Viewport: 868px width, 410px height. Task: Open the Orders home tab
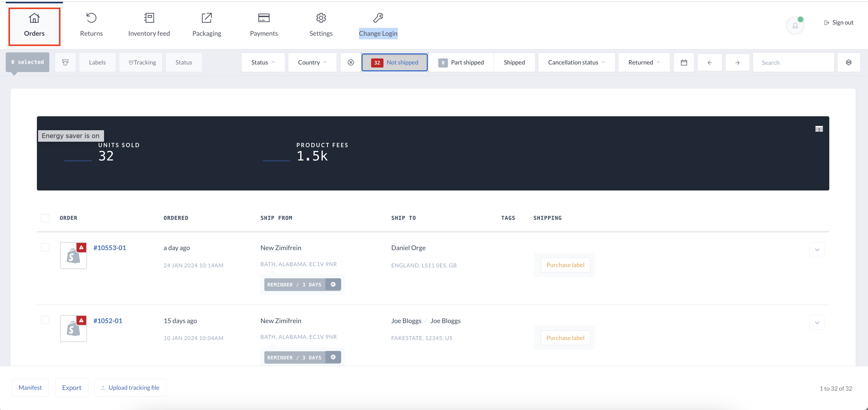[x=34, y=26]
